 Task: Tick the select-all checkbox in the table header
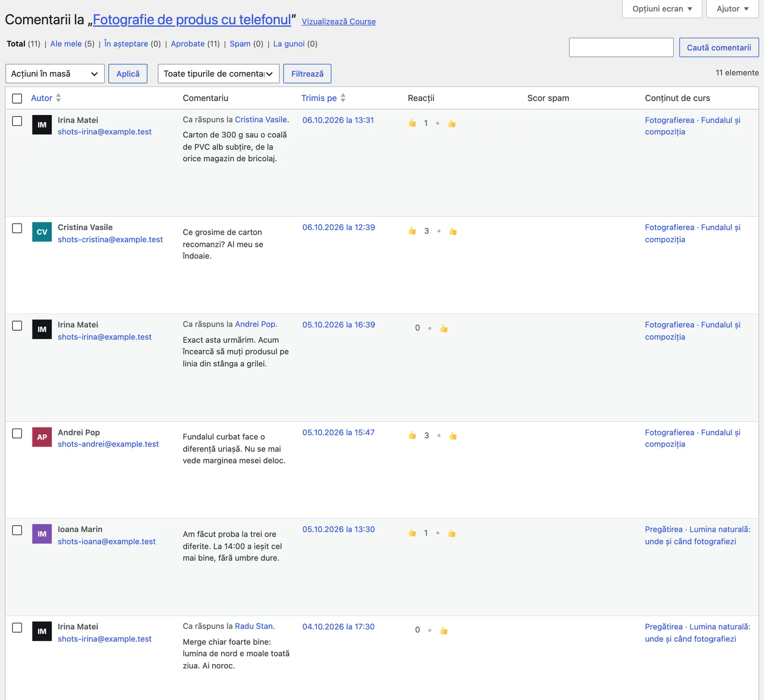coord(17,98)
